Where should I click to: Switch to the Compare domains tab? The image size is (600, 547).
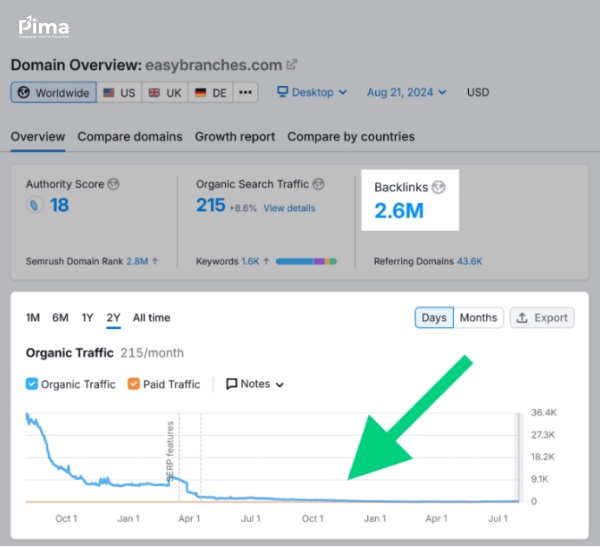pyautogui.click(x=130, y=137)
